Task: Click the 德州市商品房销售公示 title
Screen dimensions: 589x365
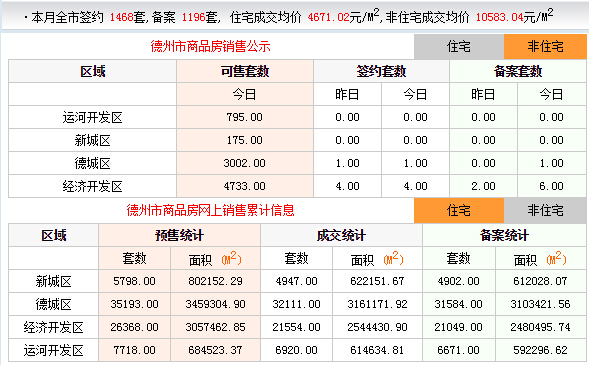Action: tap(210, 47)
